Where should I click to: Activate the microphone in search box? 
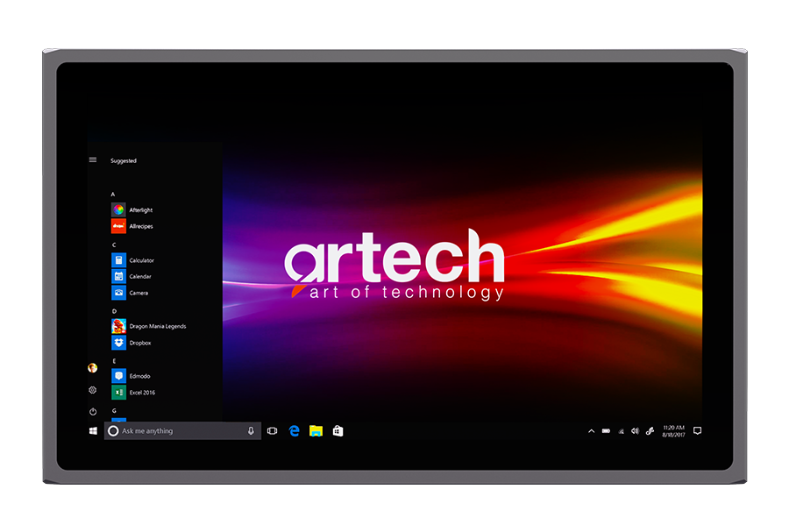click(x=251, y=431)
